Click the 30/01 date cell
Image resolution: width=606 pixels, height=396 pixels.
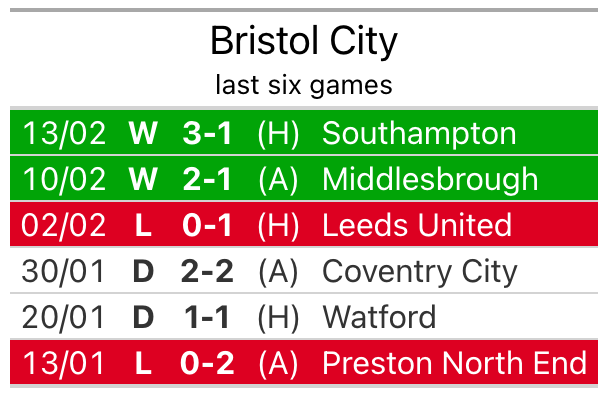point(63,271)
